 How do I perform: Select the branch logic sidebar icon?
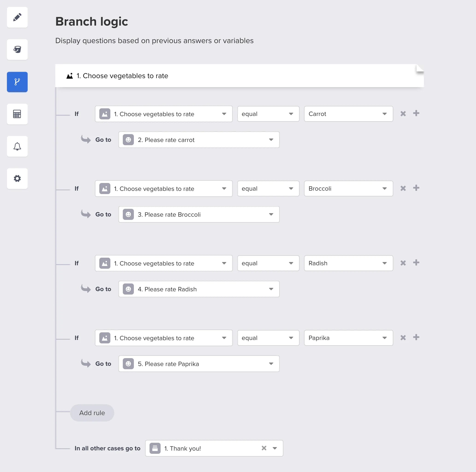point(17,82)
